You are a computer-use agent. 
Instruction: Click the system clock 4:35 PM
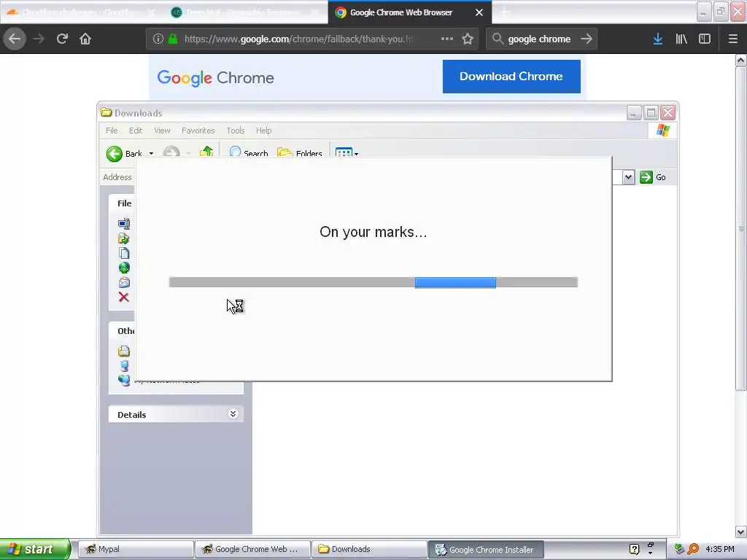point(720,549)
